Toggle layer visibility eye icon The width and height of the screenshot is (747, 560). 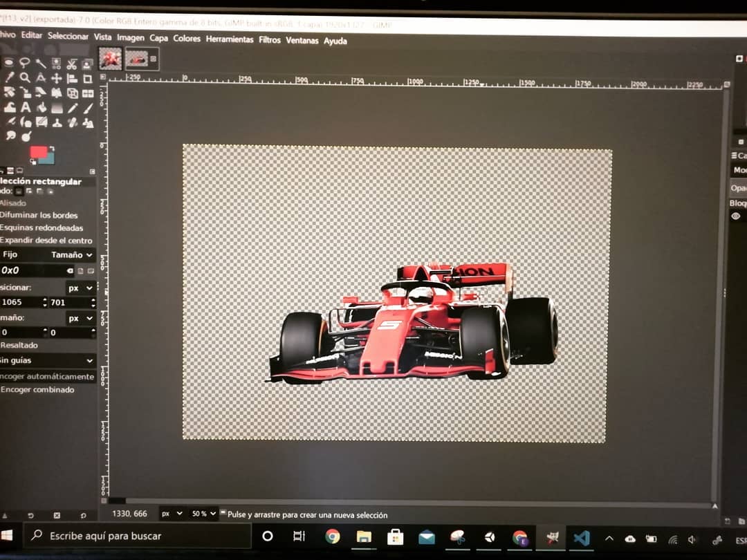[x=735, y=216]
